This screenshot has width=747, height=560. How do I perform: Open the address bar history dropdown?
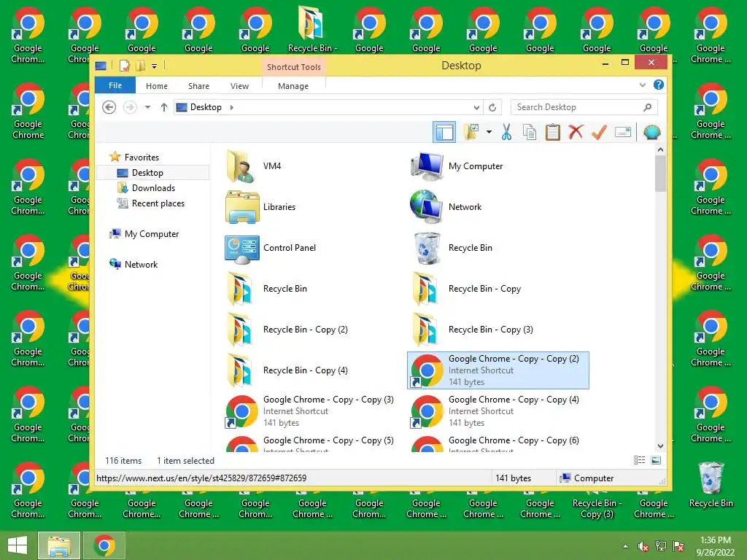pyautogui.click(x=476, y=108)
